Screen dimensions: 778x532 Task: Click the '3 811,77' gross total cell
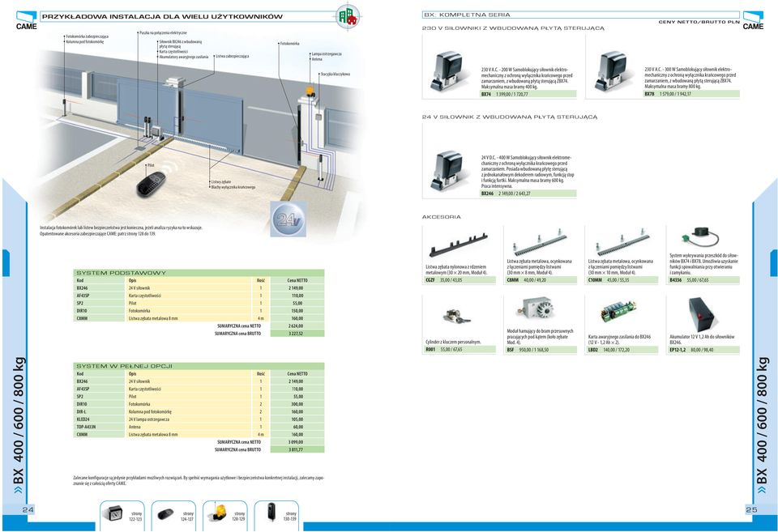(x=297, y=449)
